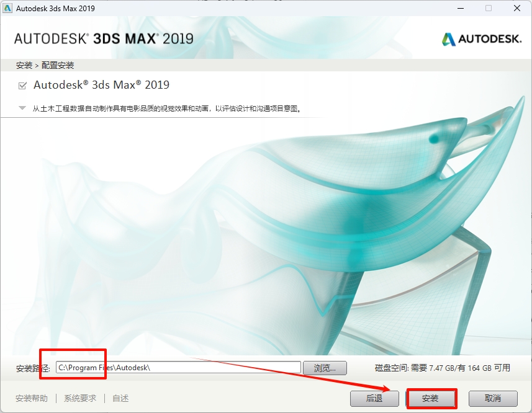Cancel the installation via 取消
This screenshot has width=532, height=413.
492,399
